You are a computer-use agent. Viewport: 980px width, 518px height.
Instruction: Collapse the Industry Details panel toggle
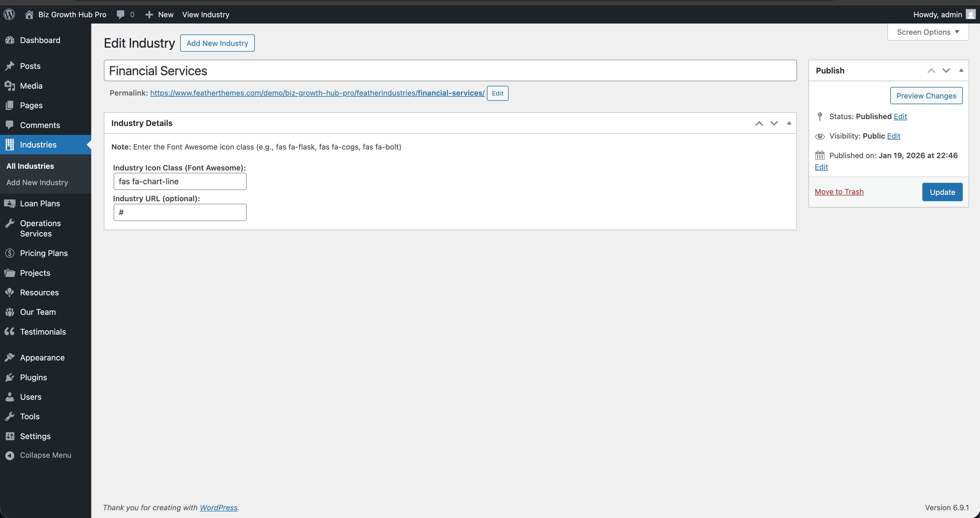pos(789,123)
